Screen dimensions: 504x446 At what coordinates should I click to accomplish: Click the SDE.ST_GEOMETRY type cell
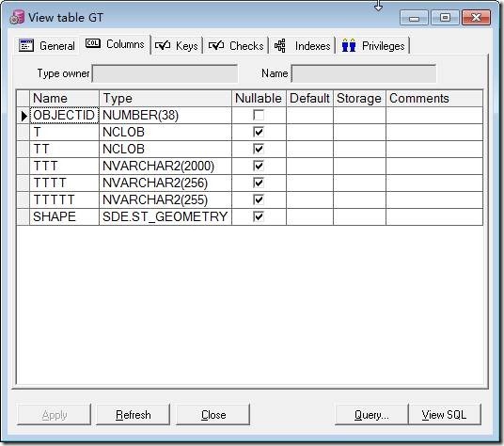[165, 216]
